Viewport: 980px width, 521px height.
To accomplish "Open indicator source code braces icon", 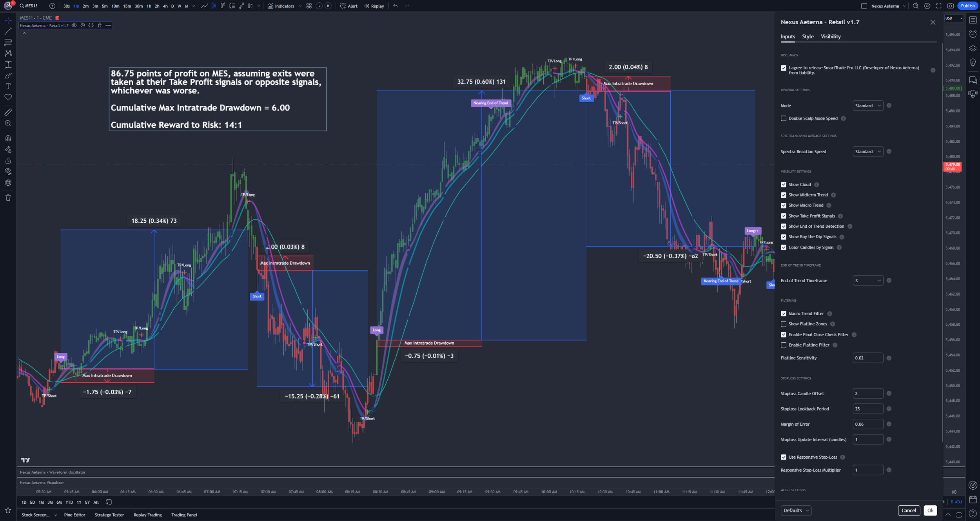I will click(91, 25).
